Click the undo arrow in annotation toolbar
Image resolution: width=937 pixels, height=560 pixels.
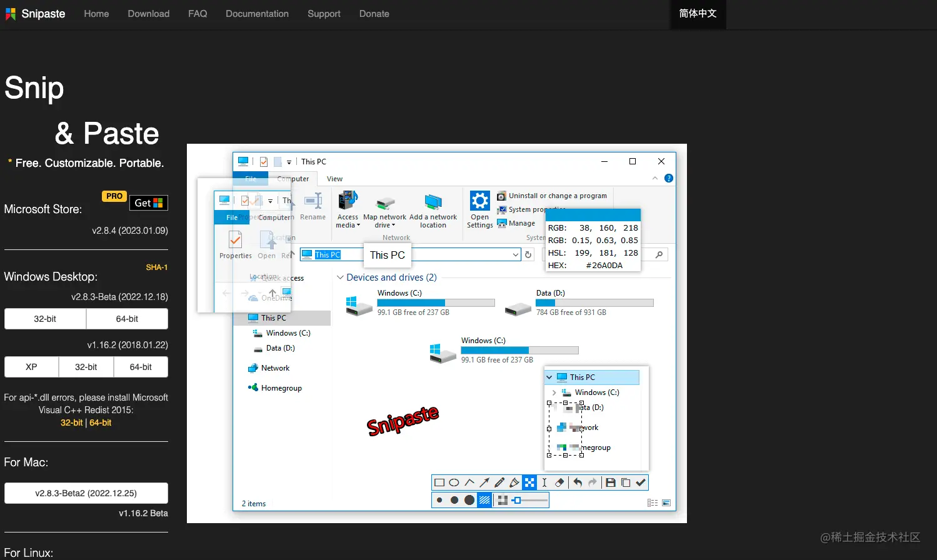click(578, 482)
